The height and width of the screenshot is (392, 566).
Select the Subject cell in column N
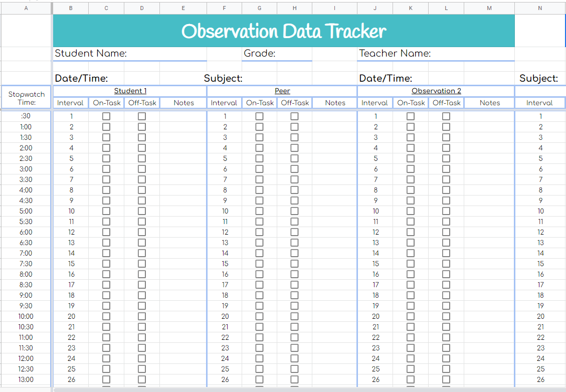point(540,78)
